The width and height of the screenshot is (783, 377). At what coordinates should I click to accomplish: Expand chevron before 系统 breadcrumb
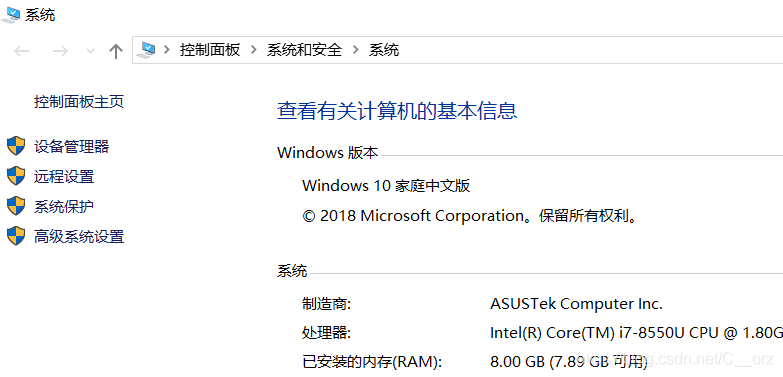pos(356,50)
